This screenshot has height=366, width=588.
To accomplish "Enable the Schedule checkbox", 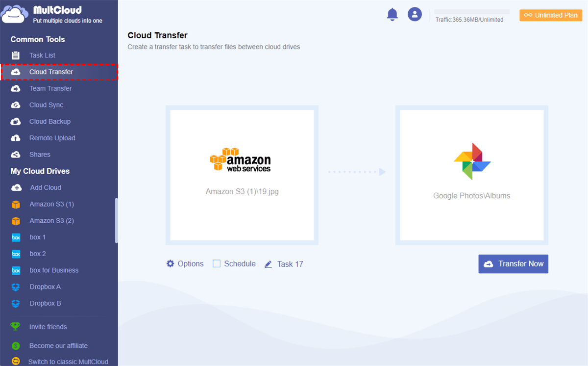I will point(217,263).
